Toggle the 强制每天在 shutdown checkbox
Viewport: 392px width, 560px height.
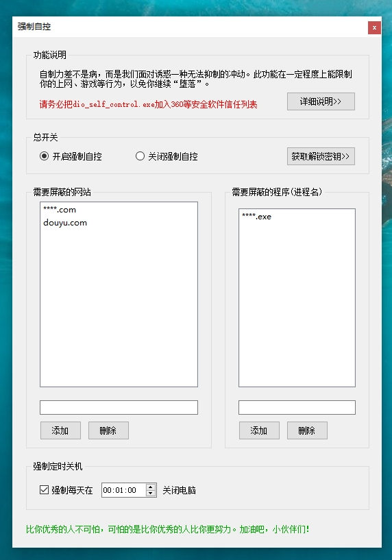pos(45,489)
